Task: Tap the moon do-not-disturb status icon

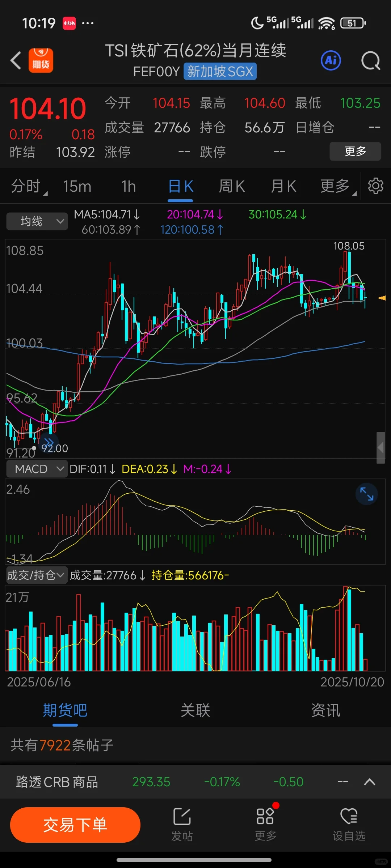Action: click(257, 24)
